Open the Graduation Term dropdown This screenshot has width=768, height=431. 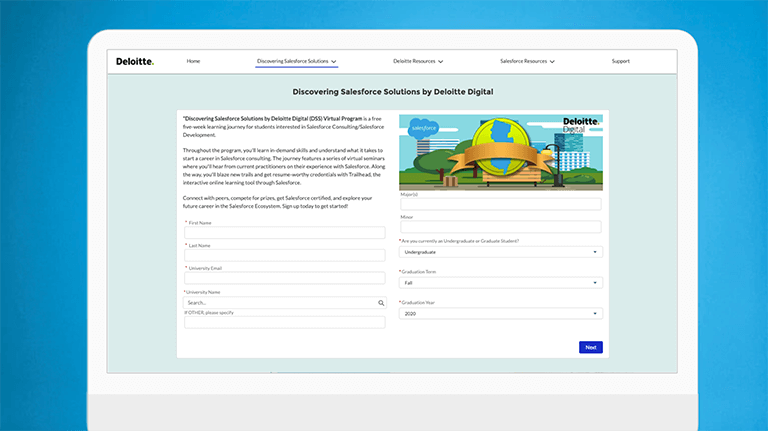point(501,283)
